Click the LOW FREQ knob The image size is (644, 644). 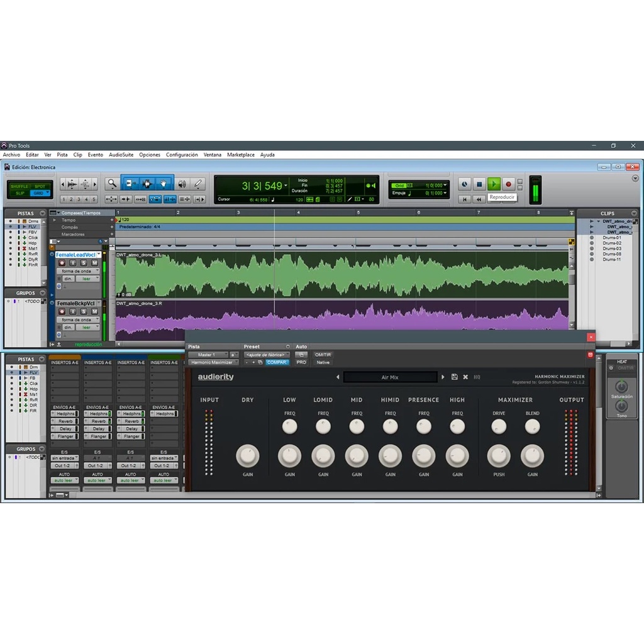[x=289, y=427]
